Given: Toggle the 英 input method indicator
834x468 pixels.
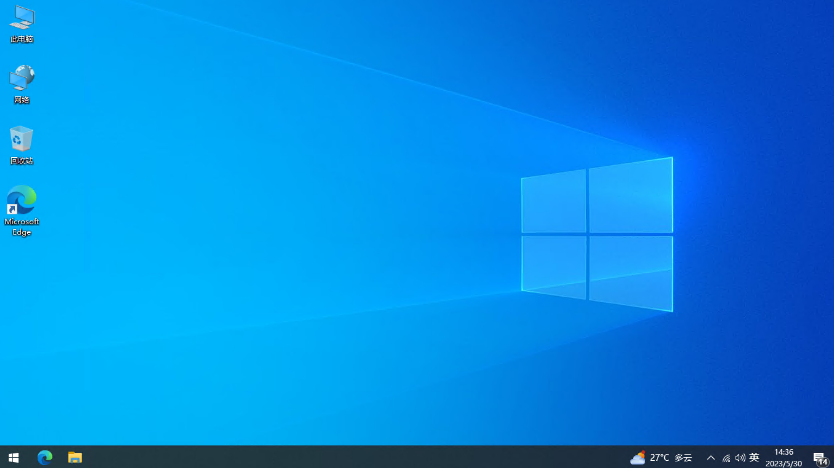Looking at the screenshot, I should tap(754, 458).
